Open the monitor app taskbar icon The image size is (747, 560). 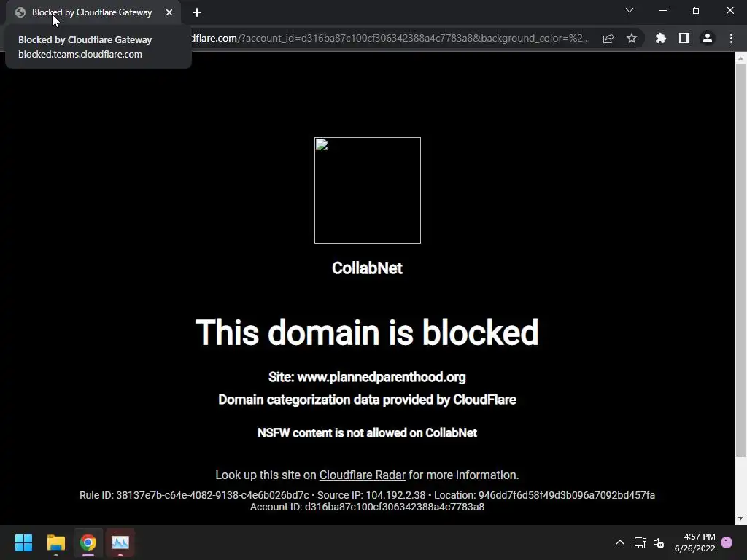pos(120,542)
